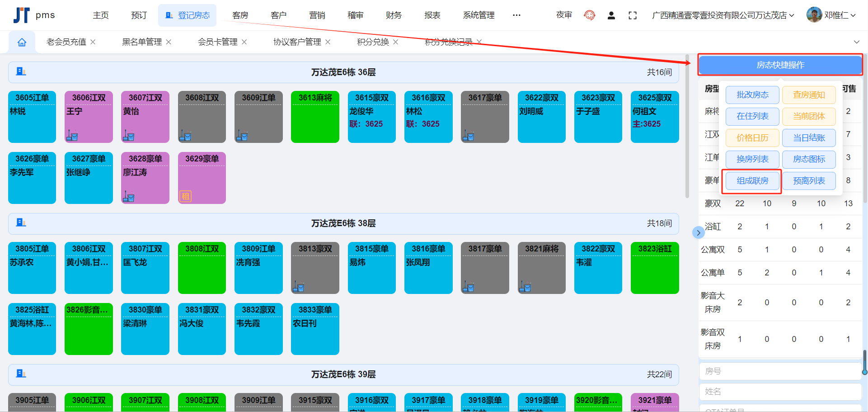Image resolution: width=868 pixels, height=412 pixels.
Task: Click the 组成联房 button
Action: click(x=752, y=181)
